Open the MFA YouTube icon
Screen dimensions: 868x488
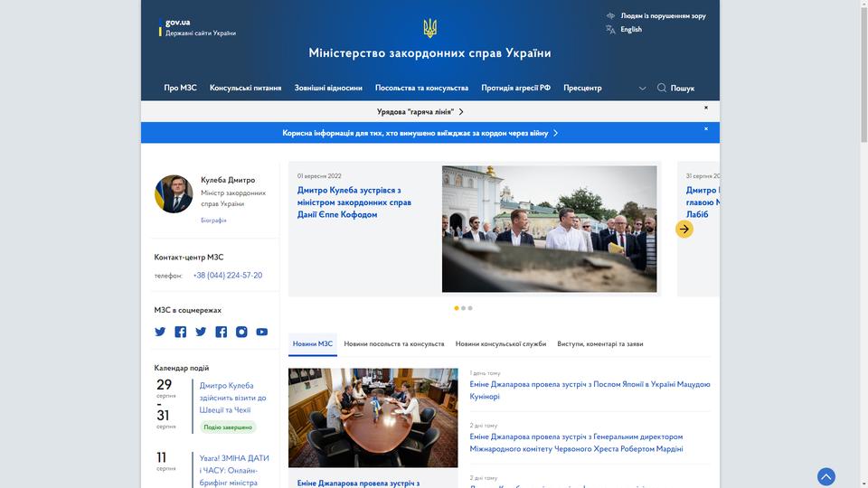[x=262, y=332]
